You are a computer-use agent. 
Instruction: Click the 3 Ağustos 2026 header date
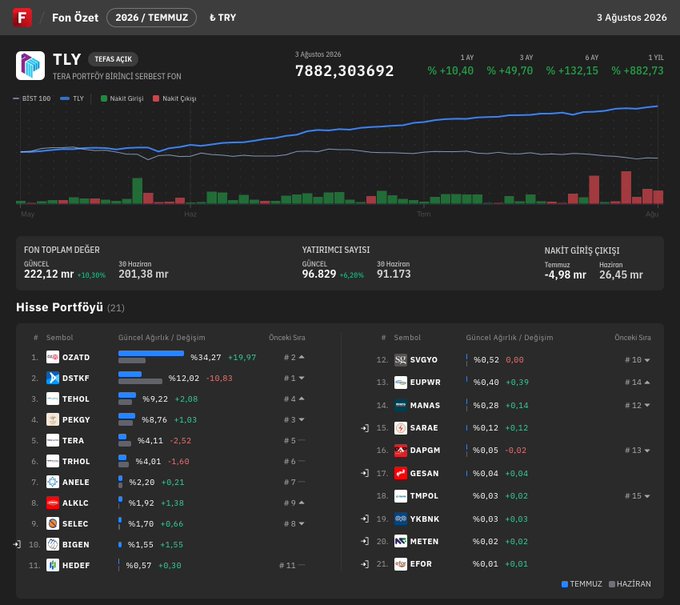(x=631, y=17)
